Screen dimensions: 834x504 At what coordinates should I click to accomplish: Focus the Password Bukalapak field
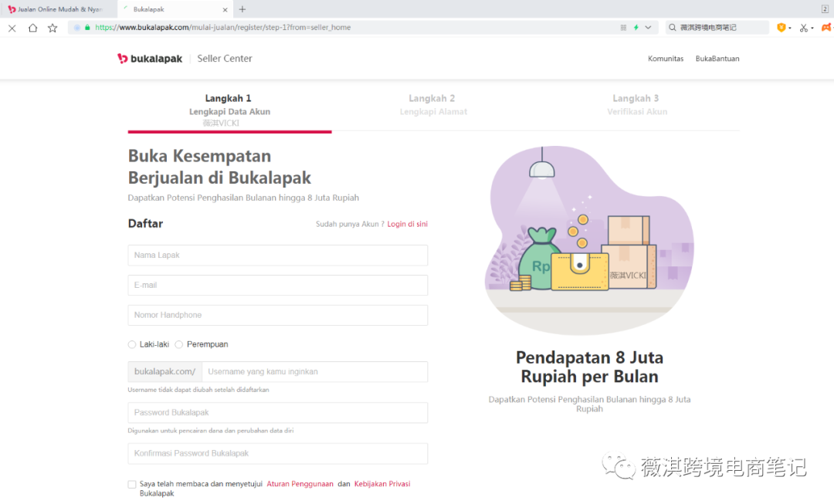point(278,413)
